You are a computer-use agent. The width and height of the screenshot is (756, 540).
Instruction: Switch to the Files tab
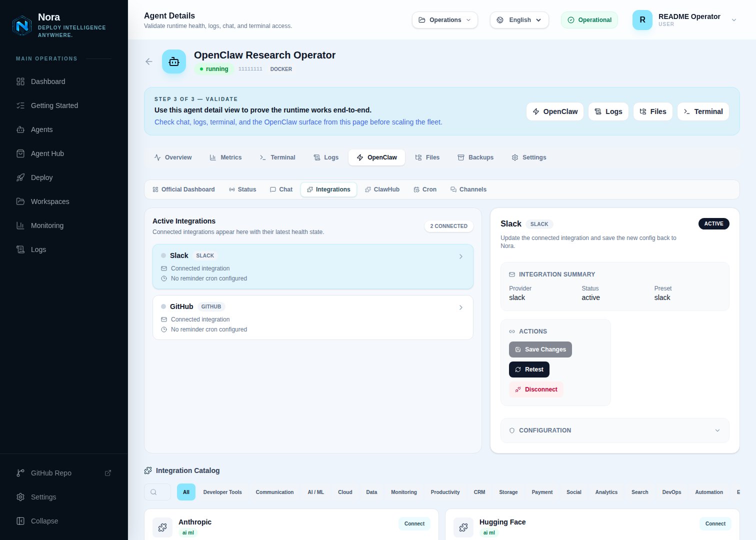click(427, 157)
